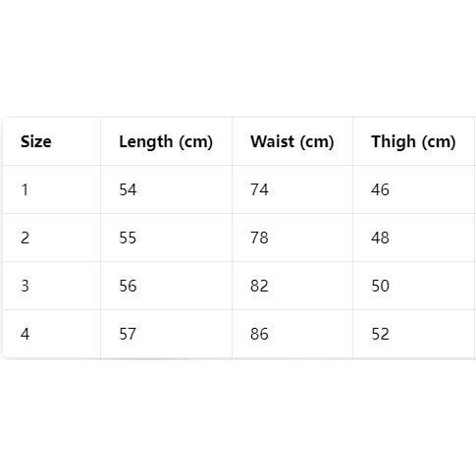Click waist value 82
This screenshot has height=476, width=476.
(259, 286)
